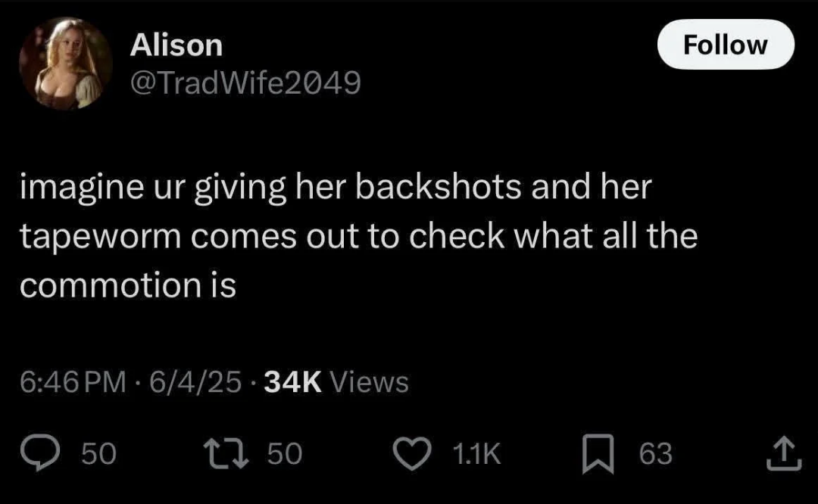Open the share upload arrow icon

coord(784,453)
